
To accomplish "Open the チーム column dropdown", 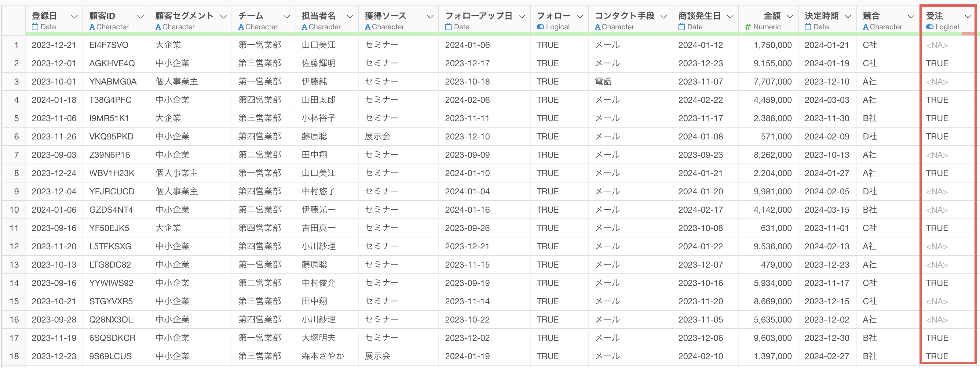I will pos(287,16).
